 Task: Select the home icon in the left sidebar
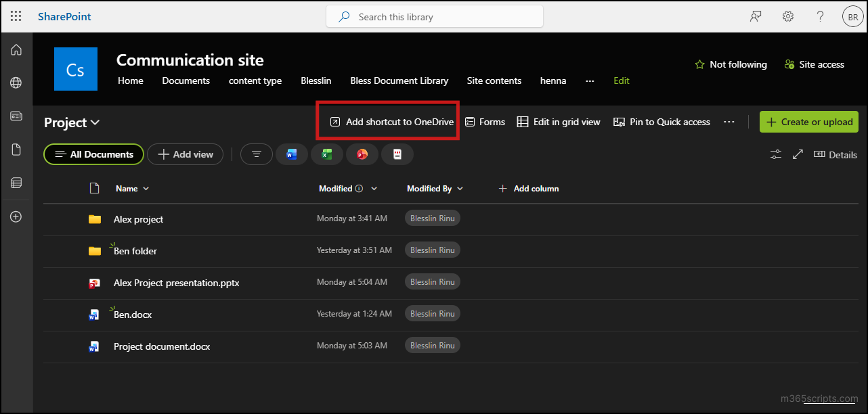pyautogui.click(x=16, y=49)
